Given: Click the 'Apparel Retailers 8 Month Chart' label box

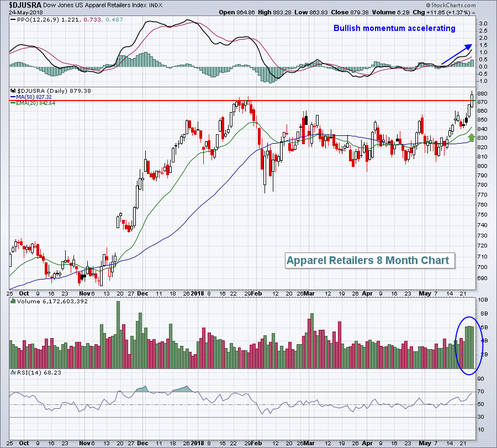Looking at the screenshot, I should (370, 261).
